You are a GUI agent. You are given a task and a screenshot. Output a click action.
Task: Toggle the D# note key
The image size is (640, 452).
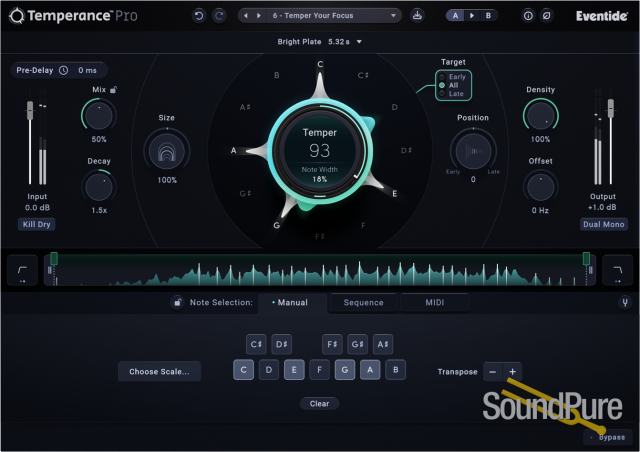pos(282,344)
